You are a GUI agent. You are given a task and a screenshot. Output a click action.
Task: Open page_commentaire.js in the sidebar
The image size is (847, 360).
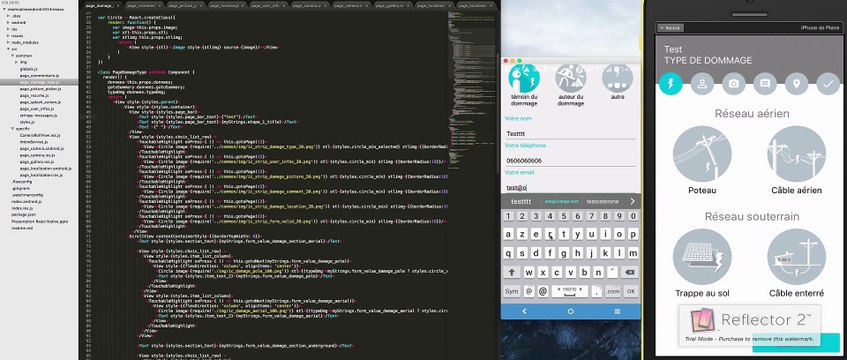(39, 76)
